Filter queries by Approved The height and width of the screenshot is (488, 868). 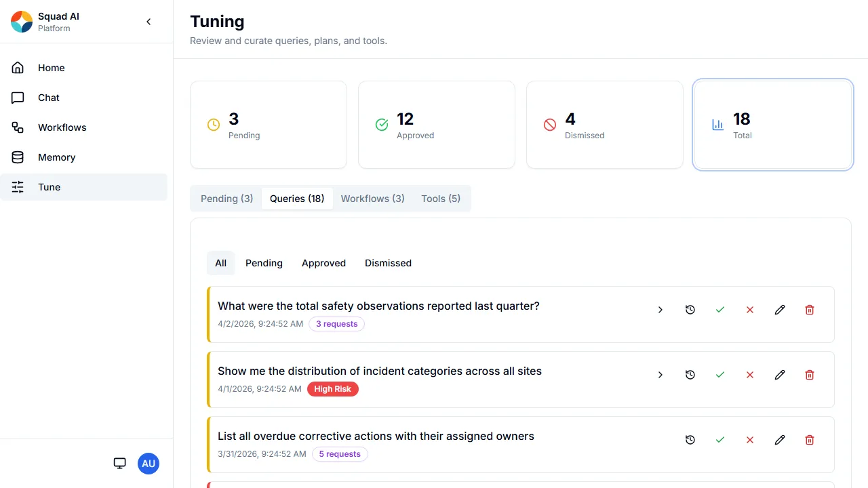coord(323,263)
